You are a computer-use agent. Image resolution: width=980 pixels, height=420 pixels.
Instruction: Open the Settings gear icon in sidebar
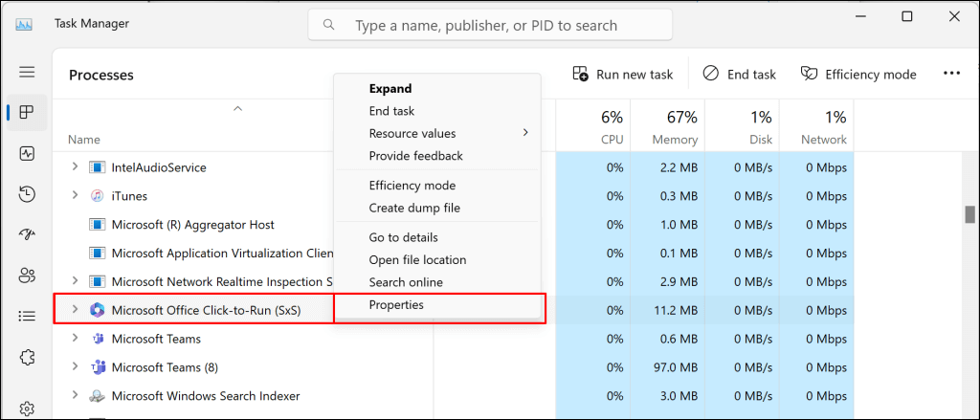click(27, 409)
